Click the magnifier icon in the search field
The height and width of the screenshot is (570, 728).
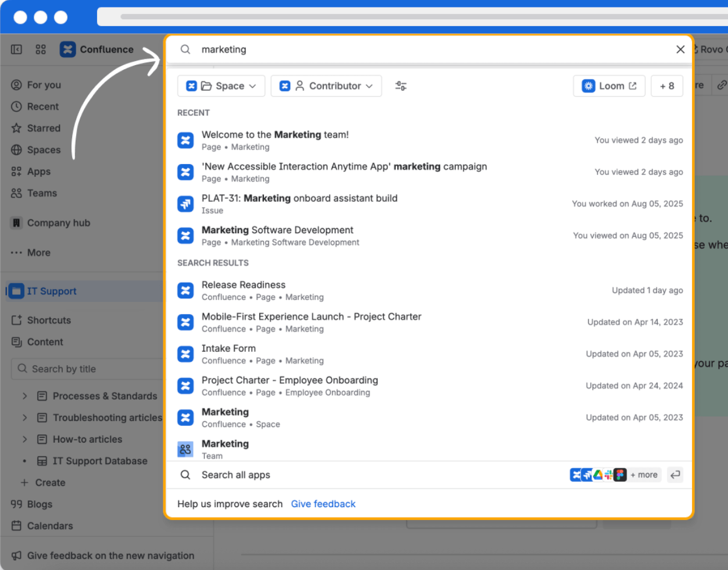pos(185,49)
